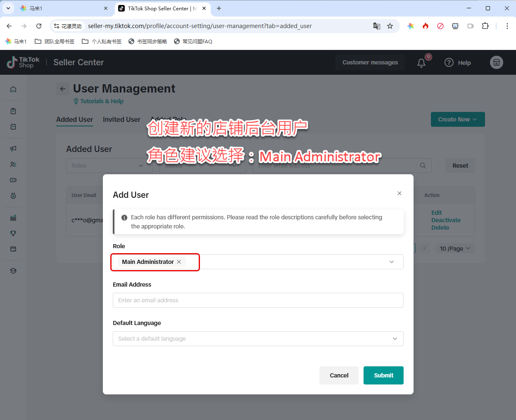The image size is (516, 420).
Task: Remove the Main Administrator role tag
Action: pos(179,262)
